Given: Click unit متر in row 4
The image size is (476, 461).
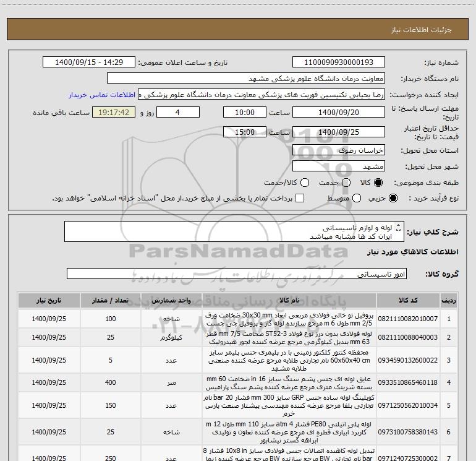Looking at the screenshot, I should [171, 383].
